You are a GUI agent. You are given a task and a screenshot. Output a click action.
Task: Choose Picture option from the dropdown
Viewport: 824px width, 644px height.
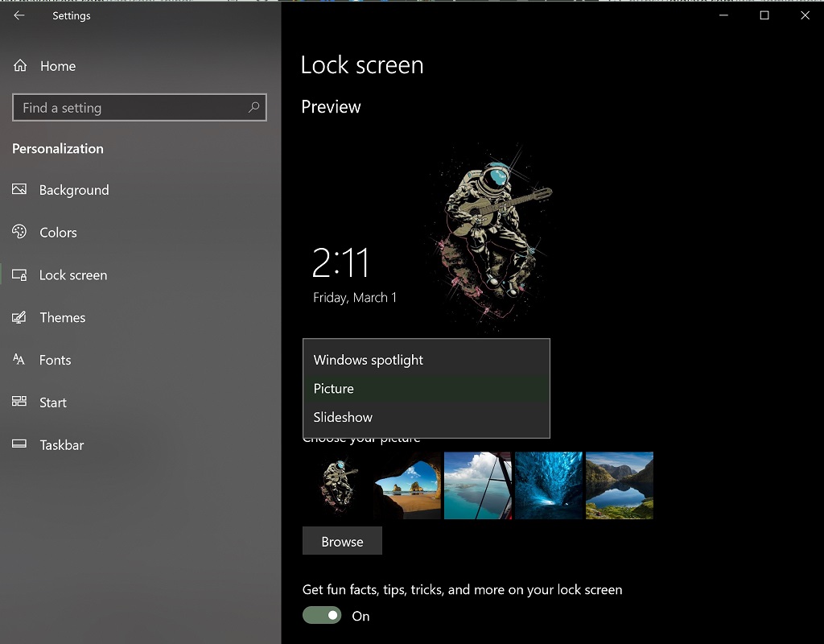pyautogui.click(x=426, y=389)
